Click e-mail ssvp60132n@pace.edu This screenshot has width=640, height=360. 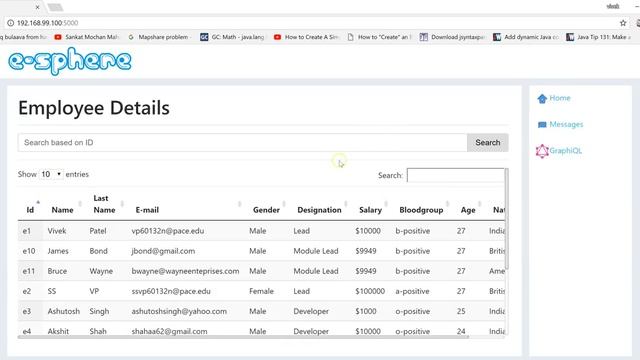[x=171, y=291]
